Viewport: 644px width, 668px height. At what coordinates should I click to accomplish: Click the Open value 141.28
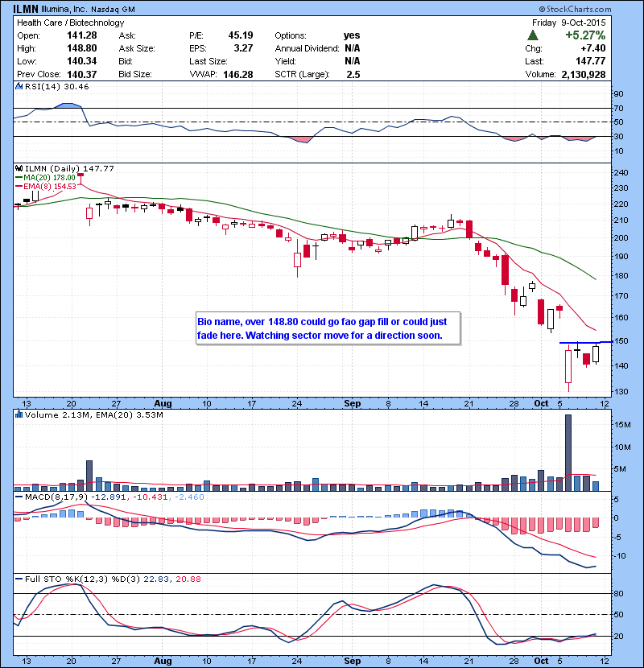click(81, 35)
